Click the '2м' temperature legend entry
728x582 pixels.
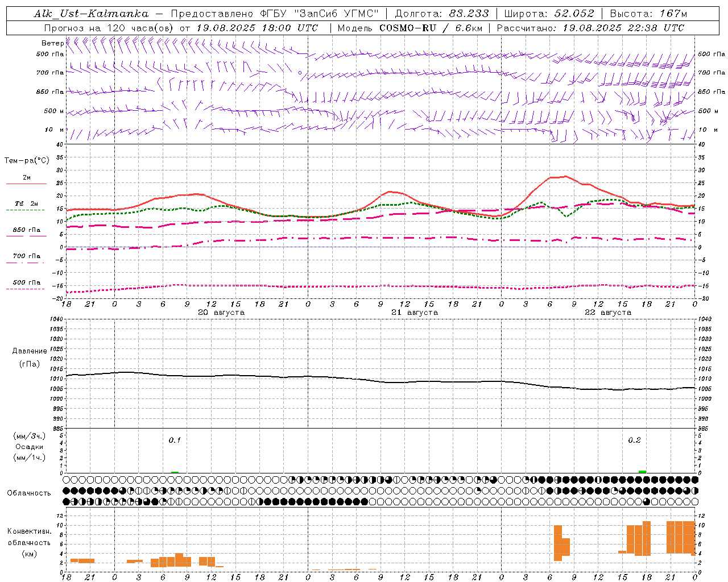point(27,178)
